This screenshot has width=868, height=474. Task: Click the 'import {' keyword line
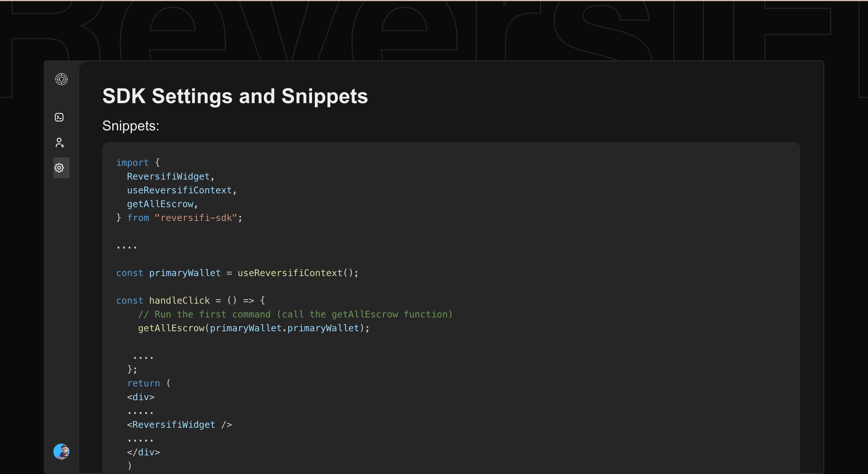point(138,163)
